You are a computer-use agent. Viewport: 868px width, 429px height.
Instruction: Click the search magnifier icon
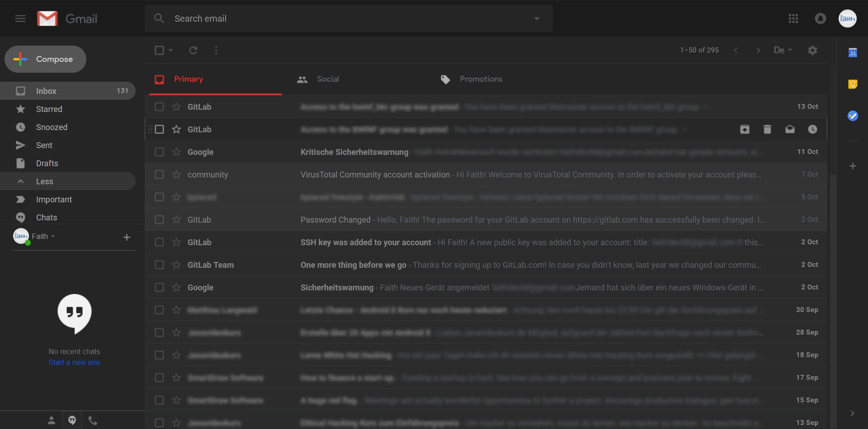pos(159,19)
